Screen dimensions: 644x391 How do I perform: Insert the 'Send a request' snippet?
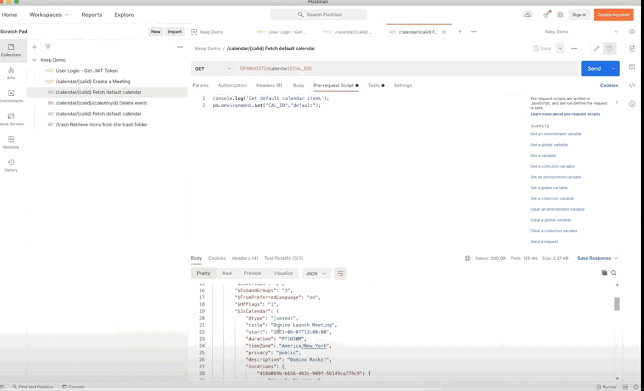pyautogui.click(x=544, y=242)
